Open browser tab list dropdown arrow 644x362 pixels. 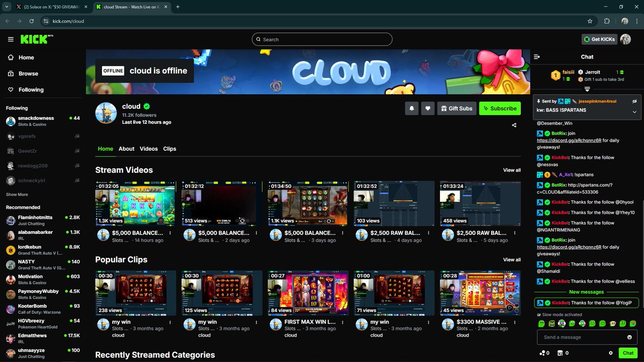[x=6, y=6]
